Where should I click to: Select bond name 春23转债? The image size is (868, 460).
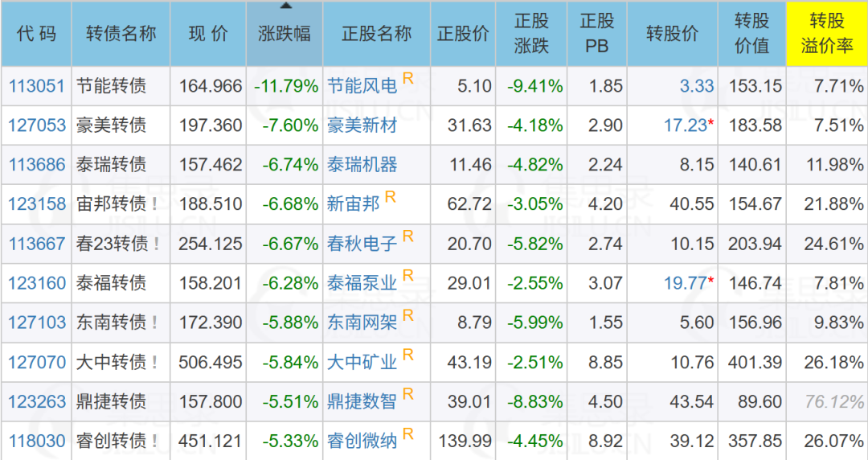(113, 244)
